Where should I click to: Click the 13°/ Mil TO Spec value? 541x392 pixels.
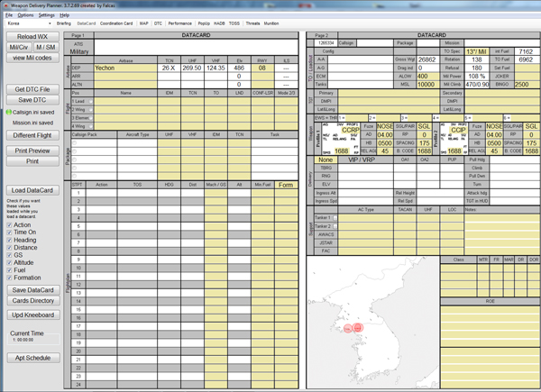tap(476, 51)
